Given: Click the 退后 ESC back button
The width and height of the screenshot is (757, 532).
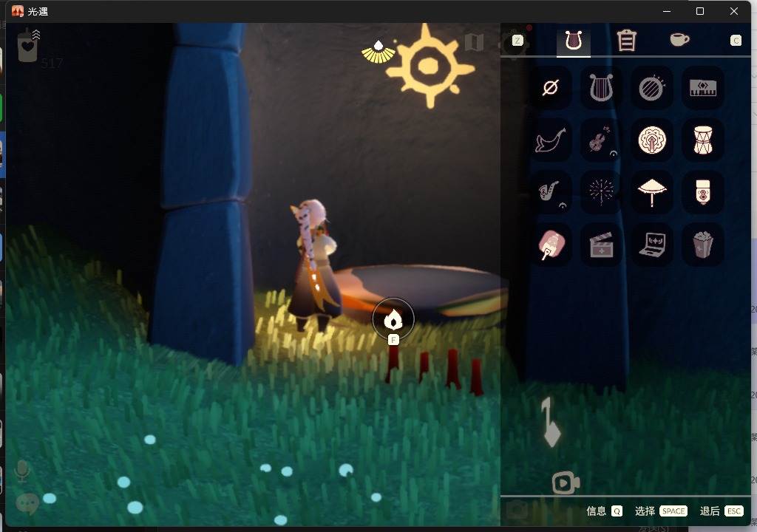Looking at the screenshot, I should click(x=722, y=511).
